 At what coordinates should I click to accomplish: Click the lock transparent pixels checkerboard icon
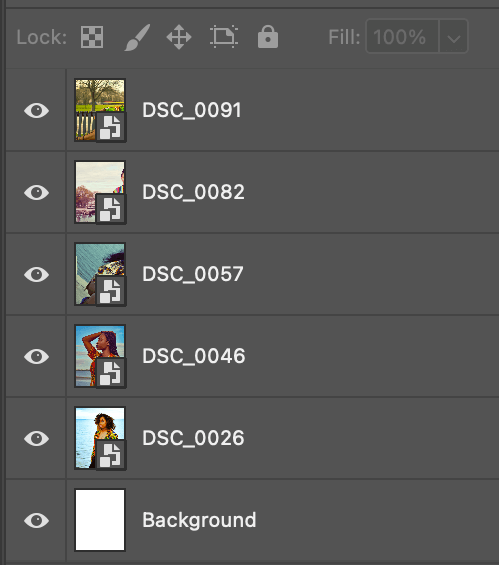pos(92,37)
